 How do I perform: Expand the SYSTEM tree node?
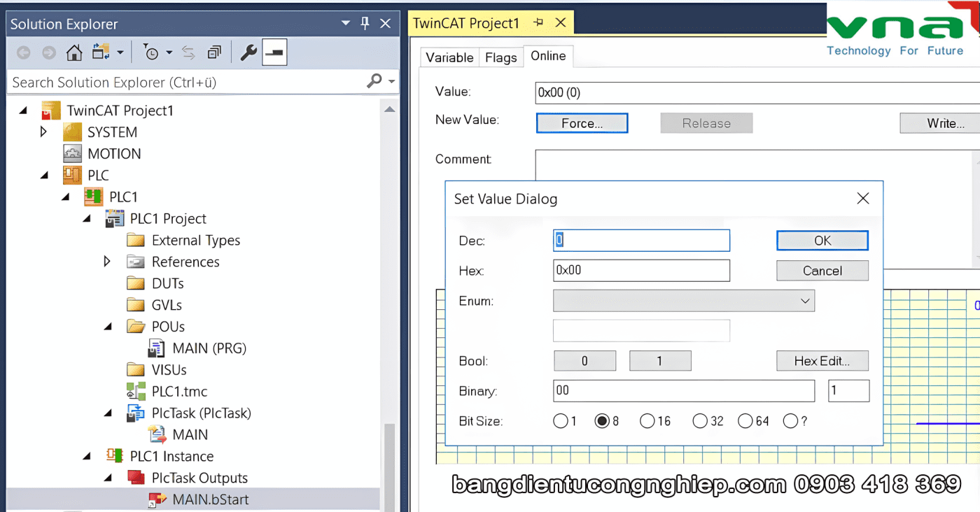point(44,131)
